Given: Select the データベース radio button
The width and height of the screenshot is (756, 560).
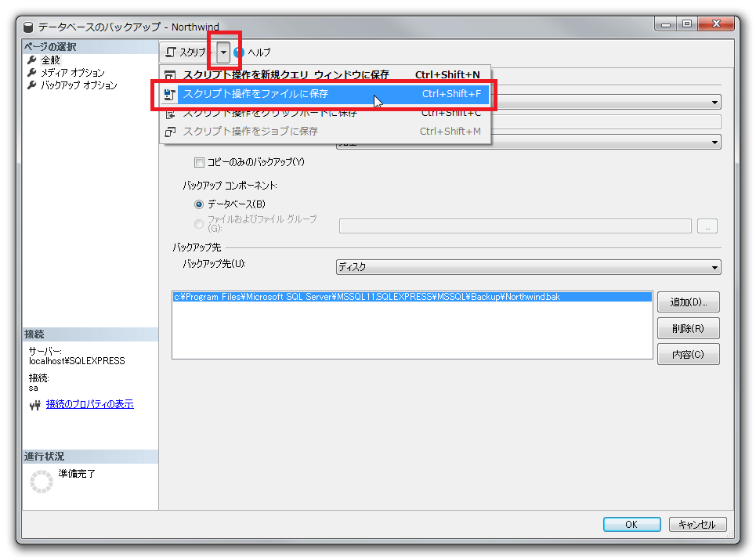Looking at the screenshot, I should point(199,204).
